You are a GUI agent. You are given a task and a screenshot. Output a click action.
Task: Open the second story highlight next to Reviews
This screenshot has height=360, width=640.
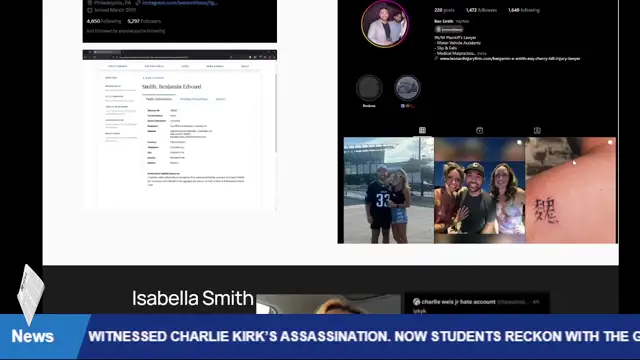pyautogui.click(x=407, y=88)
